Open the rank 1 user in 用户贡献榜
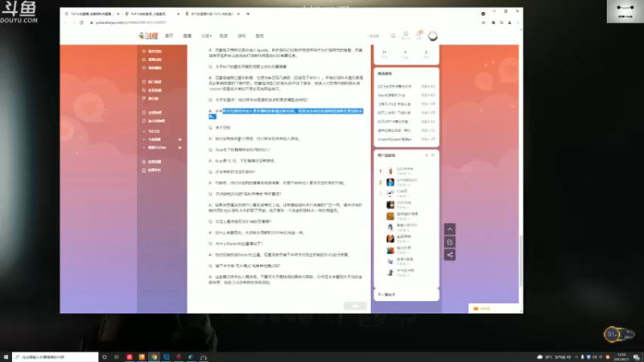 [405, 171]
